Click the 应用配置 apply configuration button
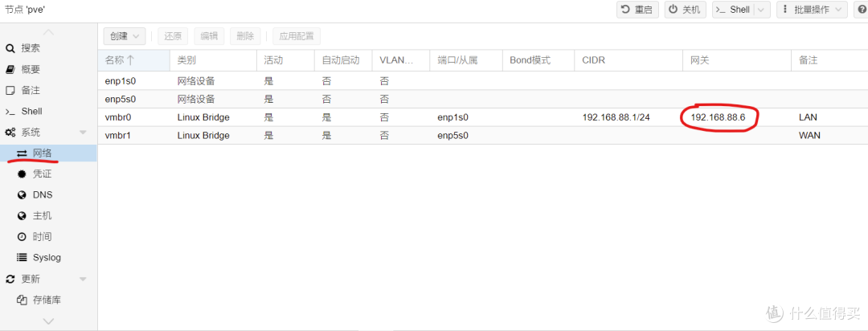This screenshot has width=868, height=331. click(297, 36)
